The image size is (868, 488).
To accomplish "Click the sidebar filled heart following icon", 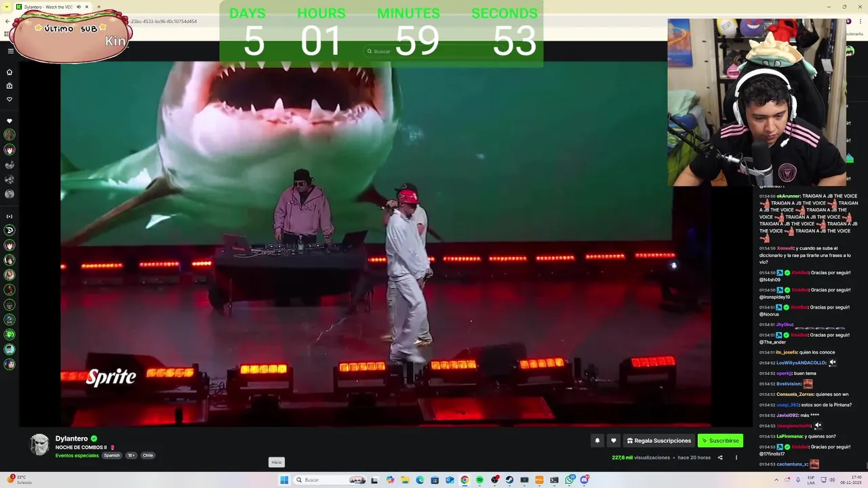I will pyautogui.click(x=9, y=121).
